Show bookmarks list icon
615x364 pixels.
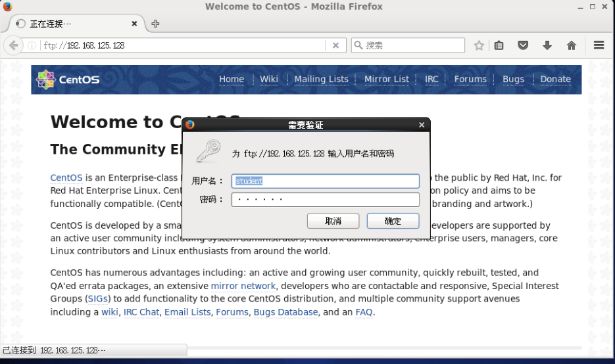[499, 45]
